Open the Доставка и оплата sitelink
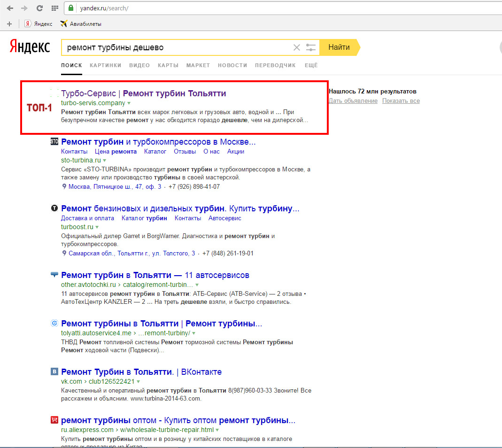502x448 pixels. tap(87, 218)
